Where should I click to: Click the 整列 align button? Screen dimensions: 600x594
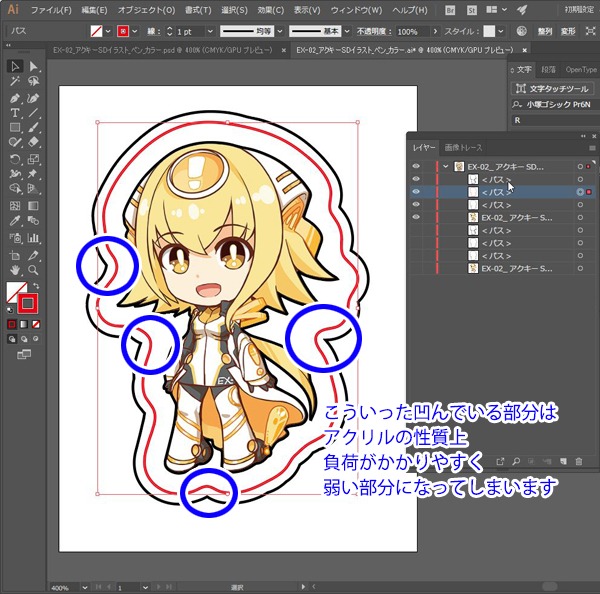pos(545,31)
